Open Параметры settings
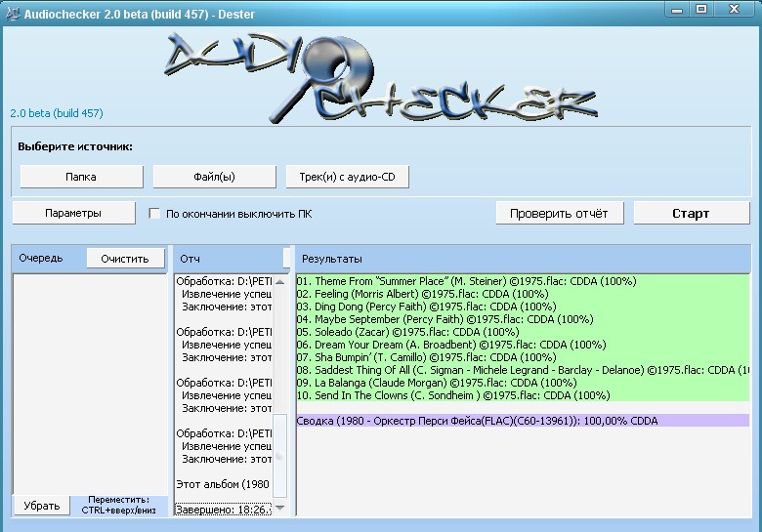The image size is (762, 532). pos(73,213)
